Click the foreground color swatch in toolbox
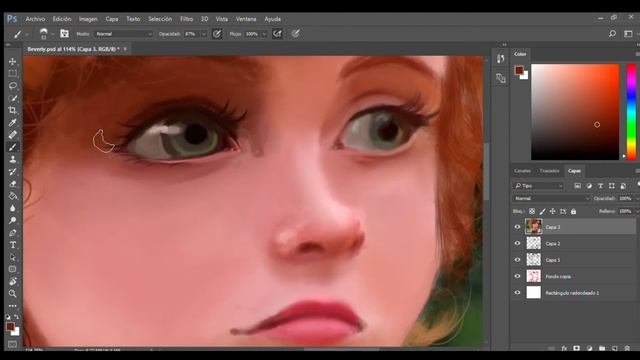Screen dimensions: 640x360 click(x=10, y=327)
